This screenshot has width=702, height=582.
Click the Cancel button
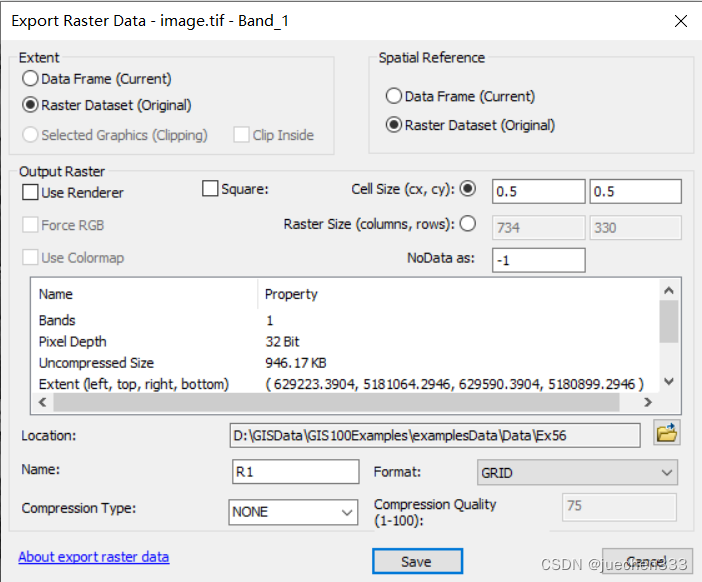pos(647,561)
